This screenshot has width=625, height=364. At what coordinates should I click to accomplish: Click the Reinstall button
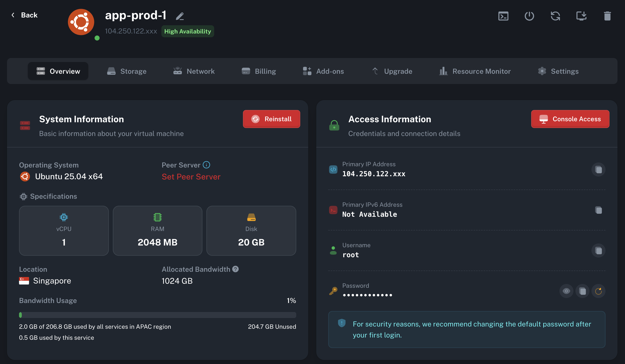click(x=271, y=119)
